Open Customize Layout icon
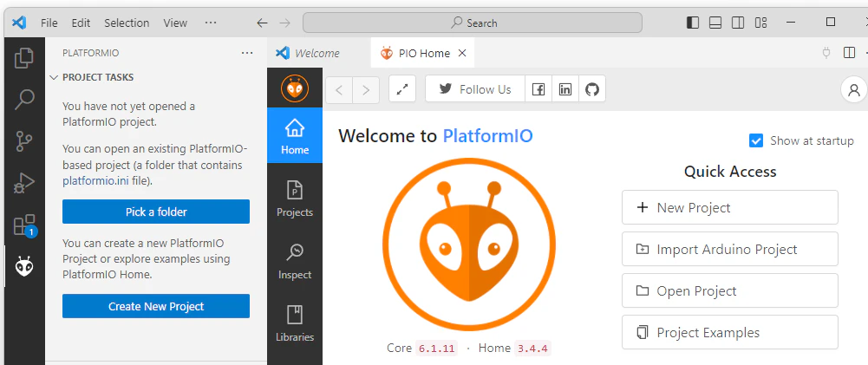 tap(760, 23)
